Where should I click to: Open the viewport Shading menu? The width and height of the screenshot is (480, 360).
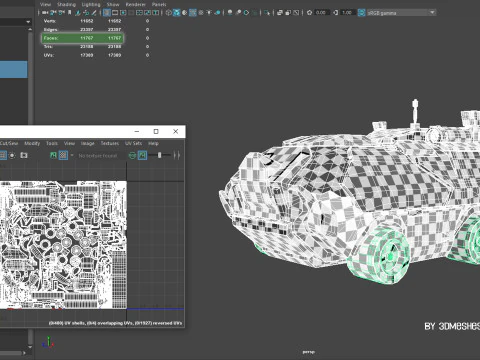tap(66, 4)
